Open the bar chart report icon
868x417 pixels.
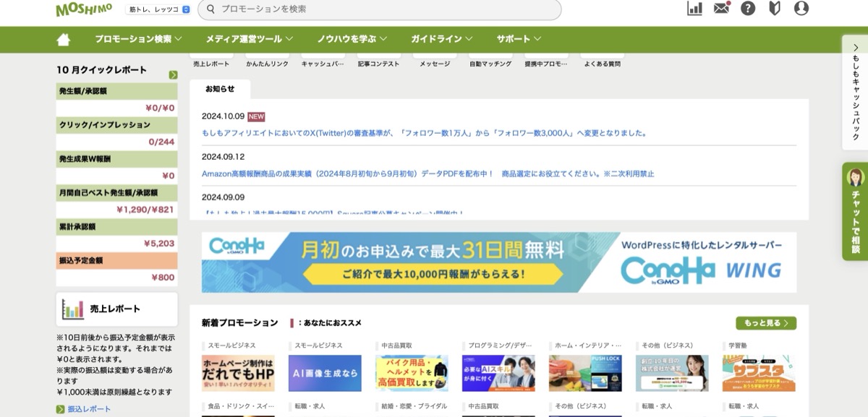(694, 8)
